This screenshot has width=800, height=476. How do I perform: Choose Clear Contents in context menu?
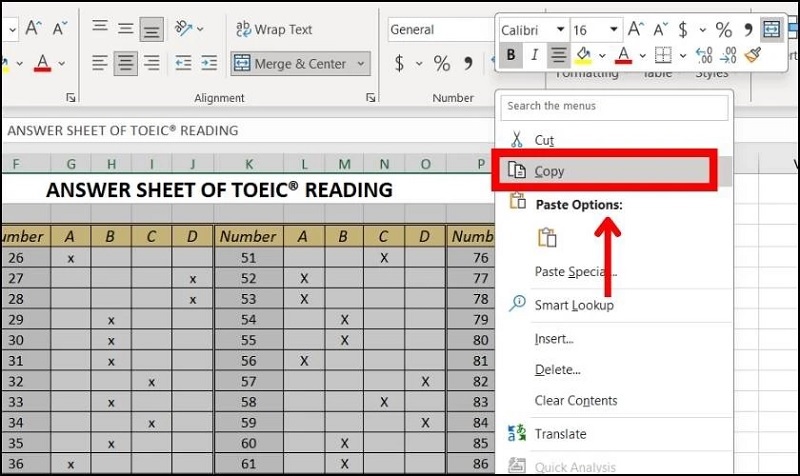pyautogui.click(x=576, y=401)
